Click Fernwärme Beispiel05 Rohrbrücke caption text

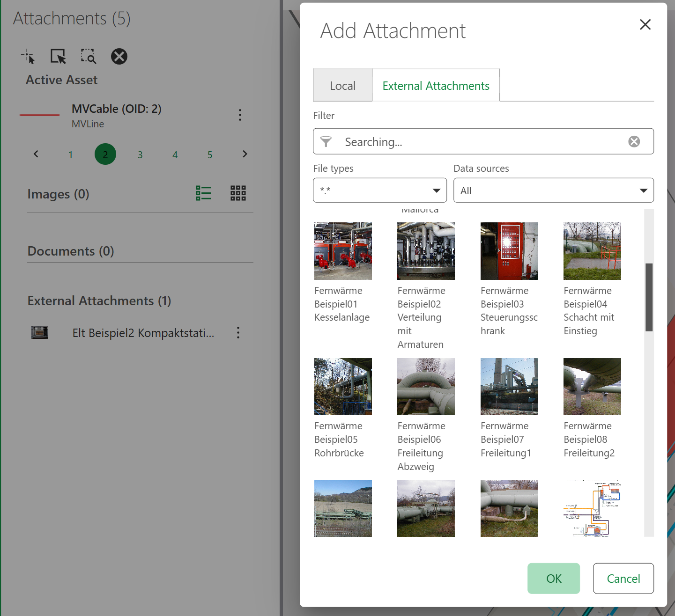(339, 440)
